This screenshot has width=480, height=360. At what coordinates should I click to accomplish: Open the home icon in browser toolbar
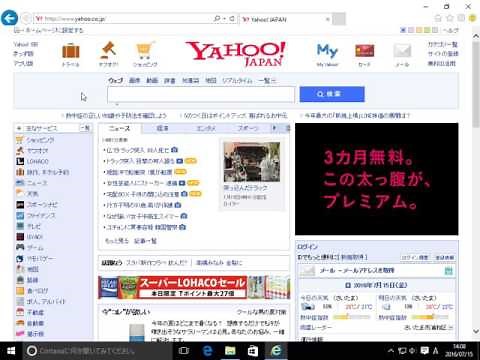(x=439, y=18)
